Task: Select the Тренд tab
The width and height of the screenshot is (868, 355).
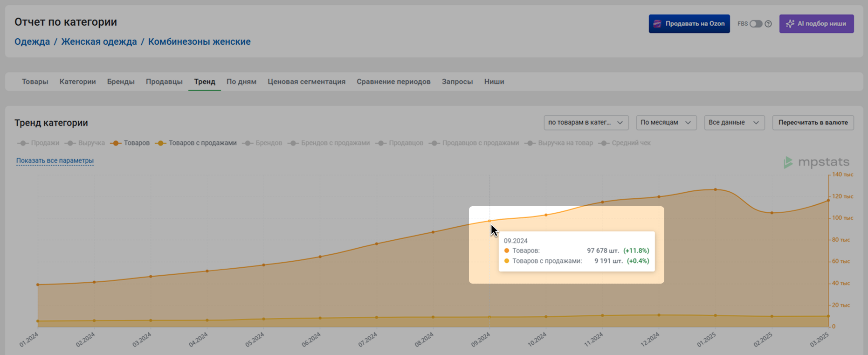Action: click(x=205, y=82)
